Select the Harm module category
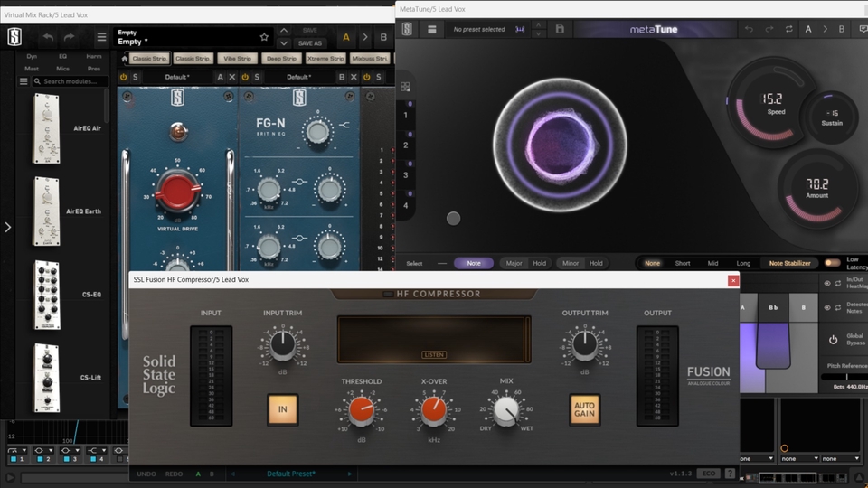Screen dimensions: 868x488 pyautogui.click(x=93, y=56)
